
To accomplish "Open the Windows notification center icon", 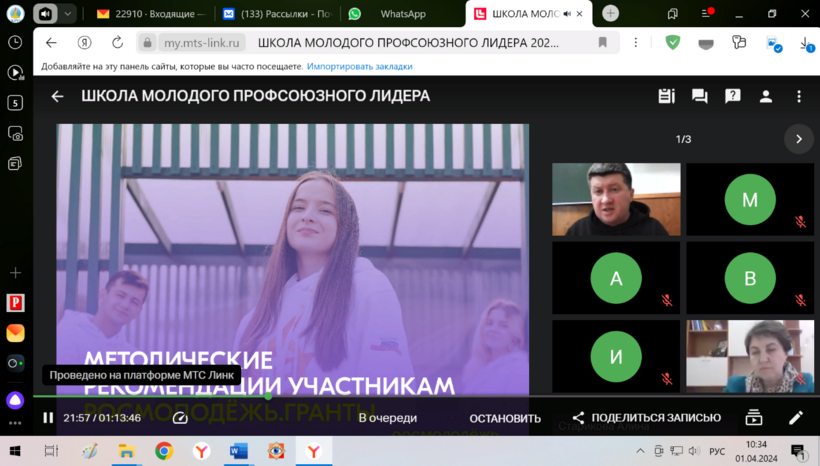I will point(799,451).
